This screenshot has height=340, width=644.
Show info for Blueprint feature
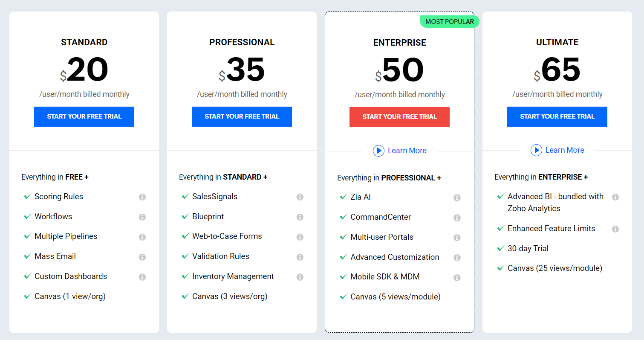[300, 217]
